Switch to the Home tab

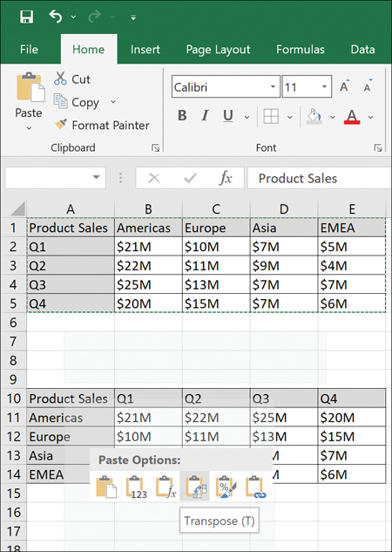click(x=89, y=50)
